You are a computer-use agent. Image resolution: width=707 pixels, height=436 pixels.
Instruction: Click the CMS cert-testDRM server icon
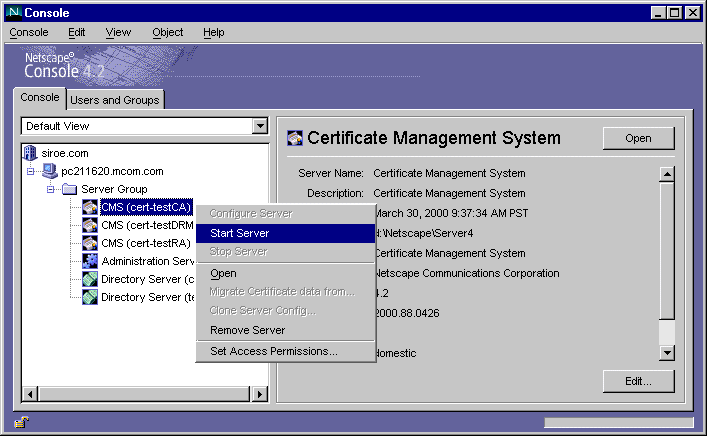click(90, 225)
